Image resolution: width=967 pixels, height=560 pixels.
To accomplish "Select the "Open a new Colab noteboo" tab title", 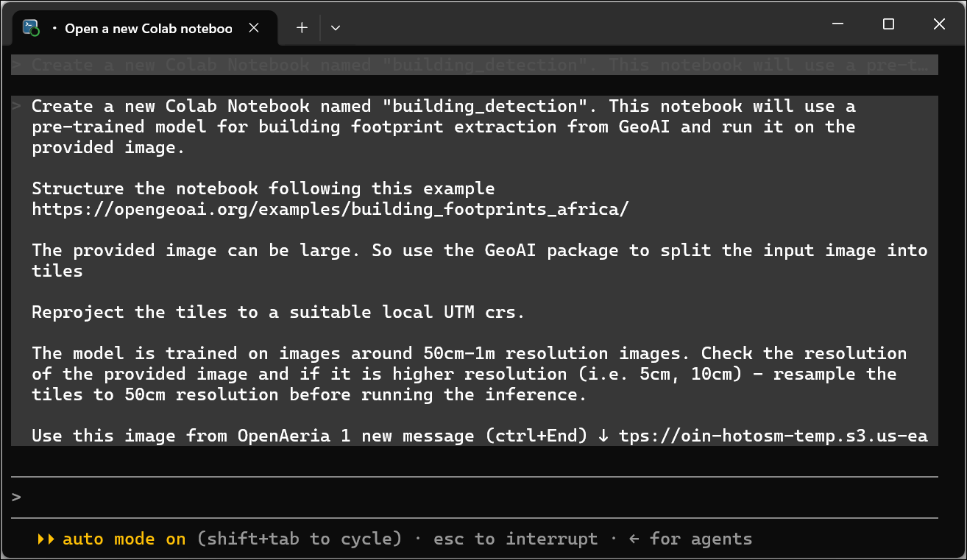I will pyautogui.click(x=149, y=29).
